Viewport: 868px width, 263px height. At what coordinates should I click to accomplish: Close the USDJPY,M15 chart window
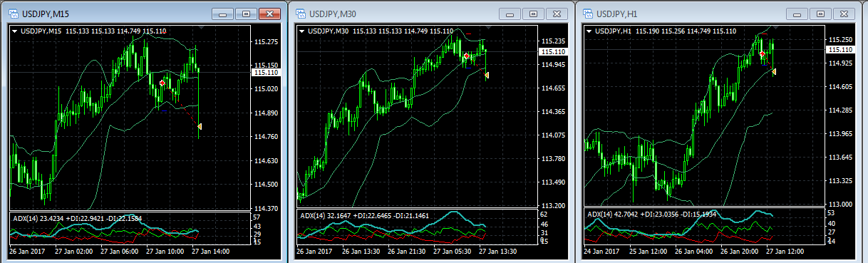click(x=269, y=14)
